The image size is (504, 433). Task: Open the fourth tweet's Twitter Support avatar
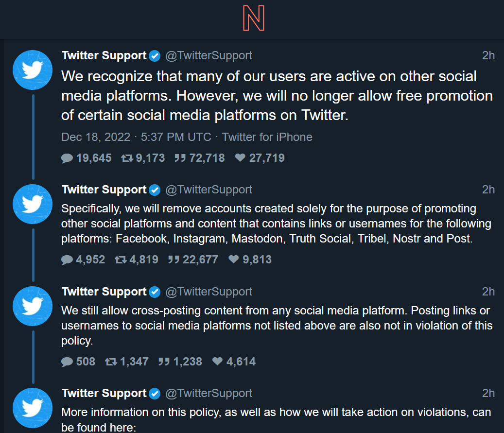[x=32, y=407]
